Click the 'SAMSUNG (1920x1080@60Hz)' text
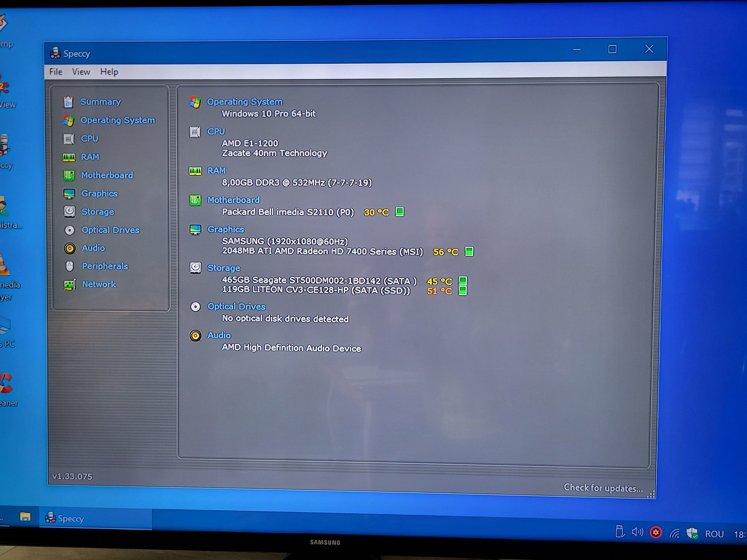Viewport: 747px width, 560px height. [x=285, y=242]
